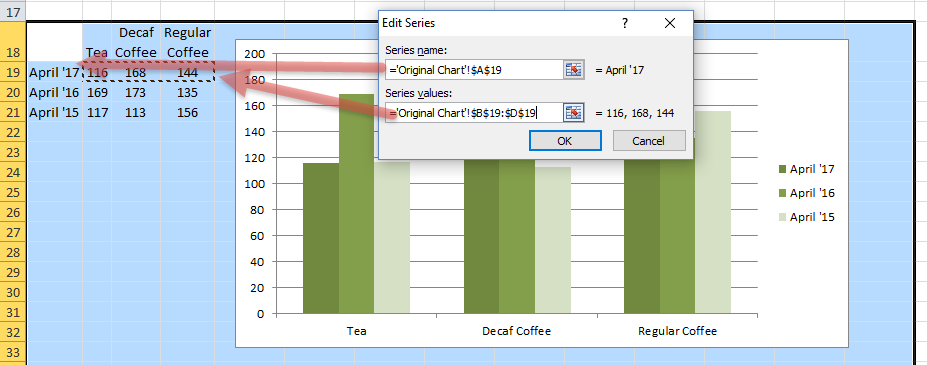Select the Regular Coffee header cell
Viewport: 927px width, 365px height.
tap(187, 42)
